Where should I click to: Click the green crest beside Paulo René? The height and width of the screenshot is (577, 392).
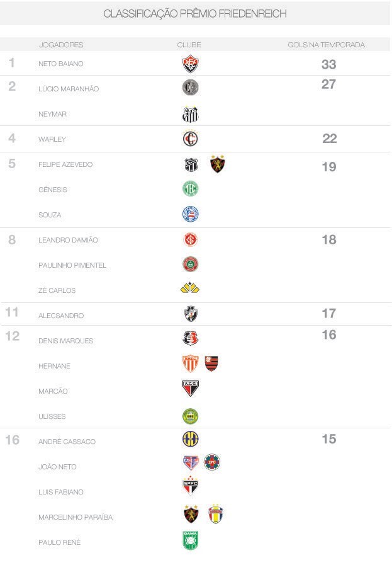point(190,541)
